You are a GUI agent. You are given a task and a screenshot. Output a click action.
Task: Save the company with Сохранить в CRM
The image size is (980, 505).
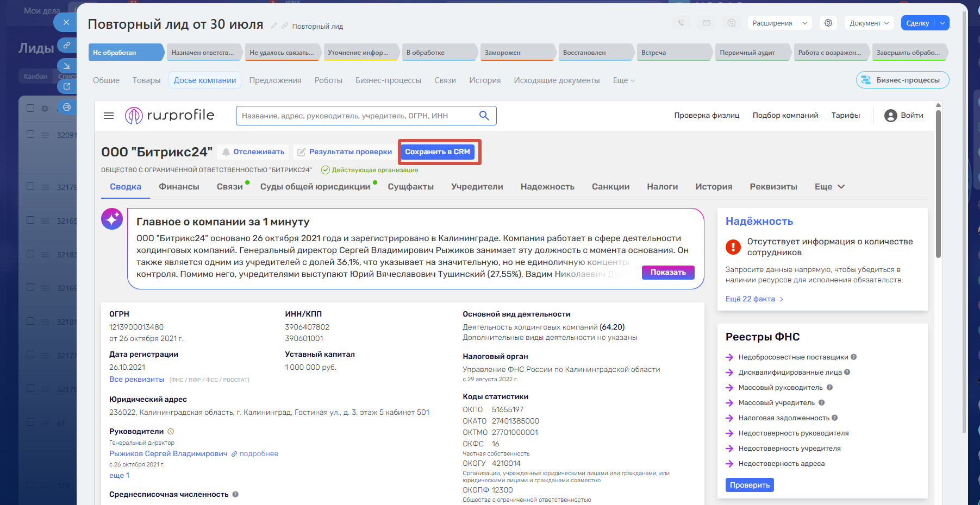click(x=438, y=152)
